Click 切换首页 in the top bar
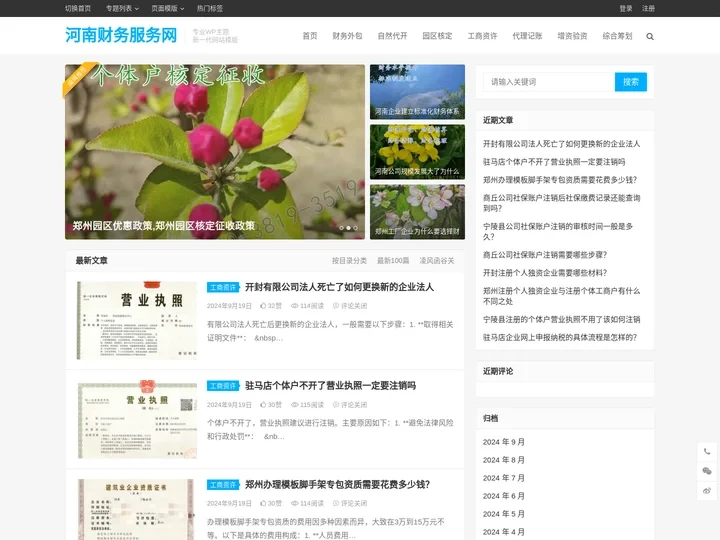The height and width of the screenshot is (540, 720). (78, 8)
